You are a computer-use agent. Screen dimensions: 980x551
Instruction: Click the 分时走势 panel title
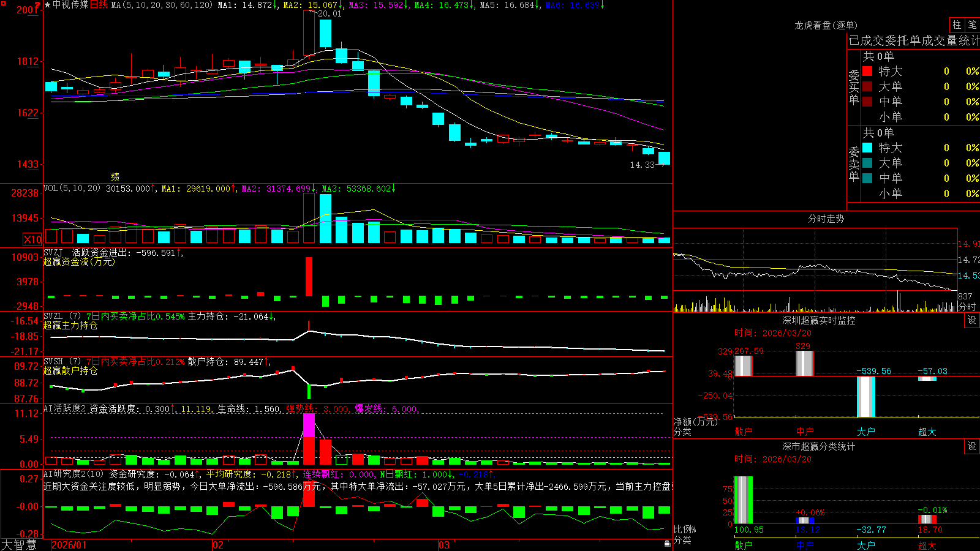[826, 219]
